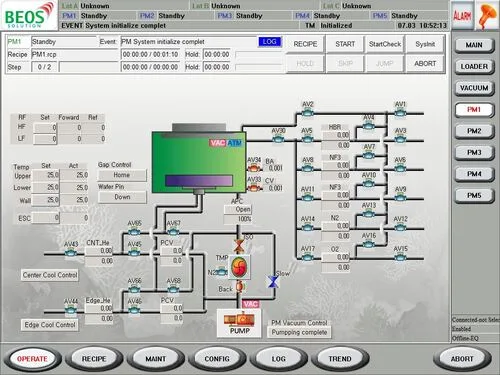
Task: Toggle valve AV7 icon
Action: (369, 156)
